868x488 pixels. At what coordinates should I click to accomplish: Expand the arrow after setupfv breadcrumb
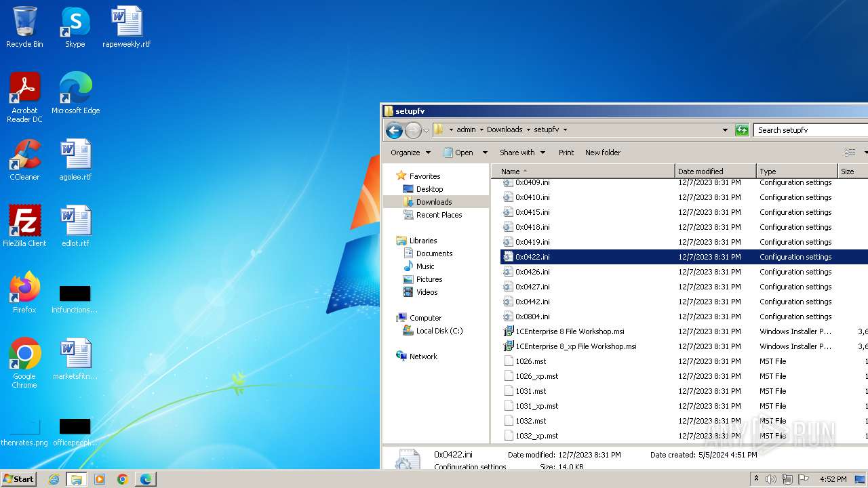(x=565, y=129)
